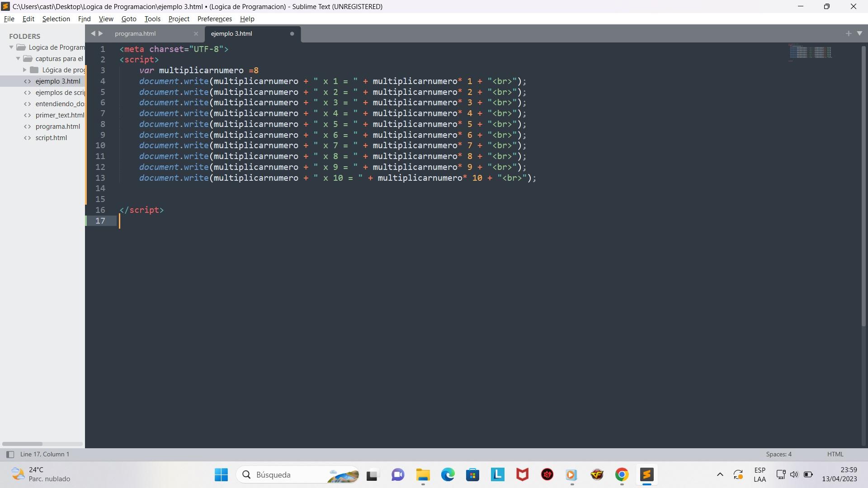868x488 pixels.
Task: Open entendiendo_do file in sidebar
Action: coord(60,104)
